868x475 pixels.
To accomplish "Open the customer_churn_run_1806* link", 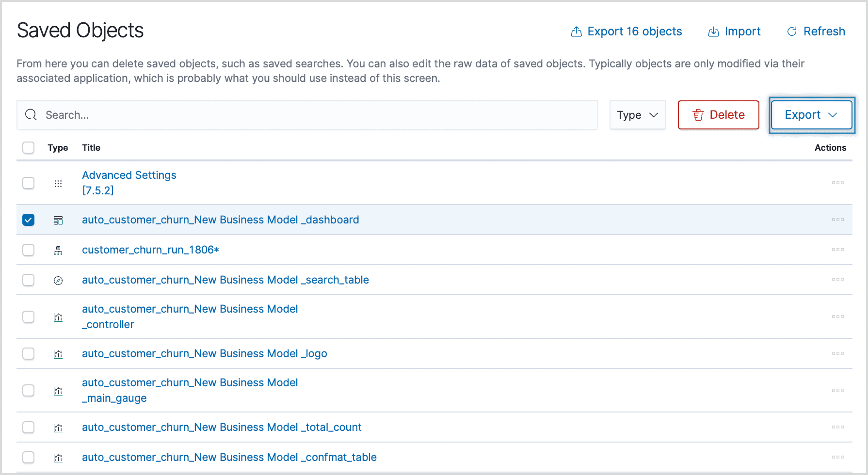I will pos(150,250).
